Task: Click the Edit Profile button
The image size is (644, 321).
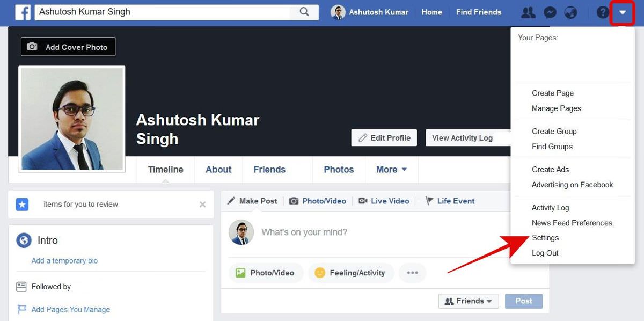Action: pos(385,137)
